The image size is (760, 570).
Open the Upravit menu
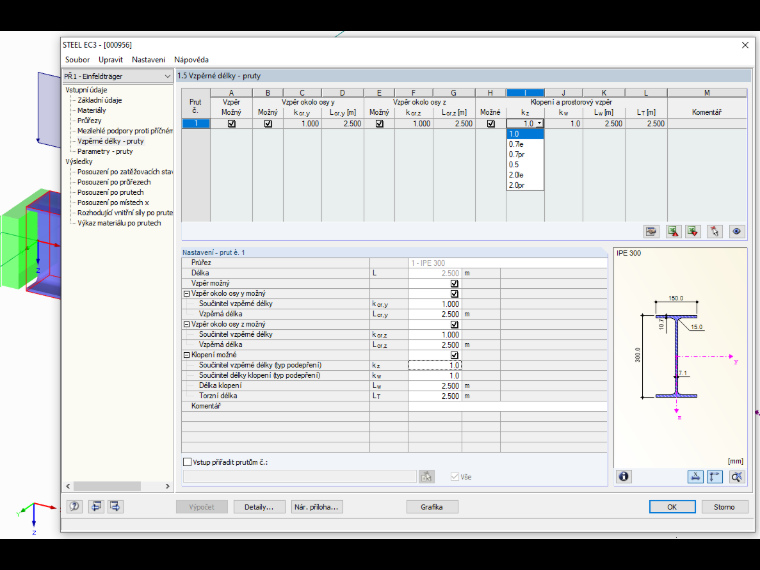111,60
